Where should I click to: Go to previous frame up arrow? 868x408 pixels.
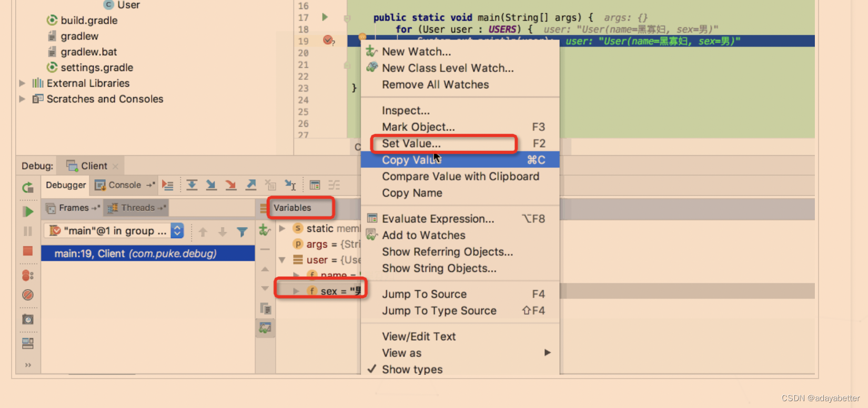[x=203, y=231]
